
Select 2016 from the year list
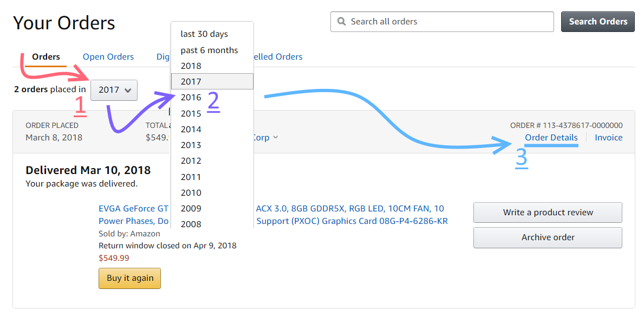point(191,98)
